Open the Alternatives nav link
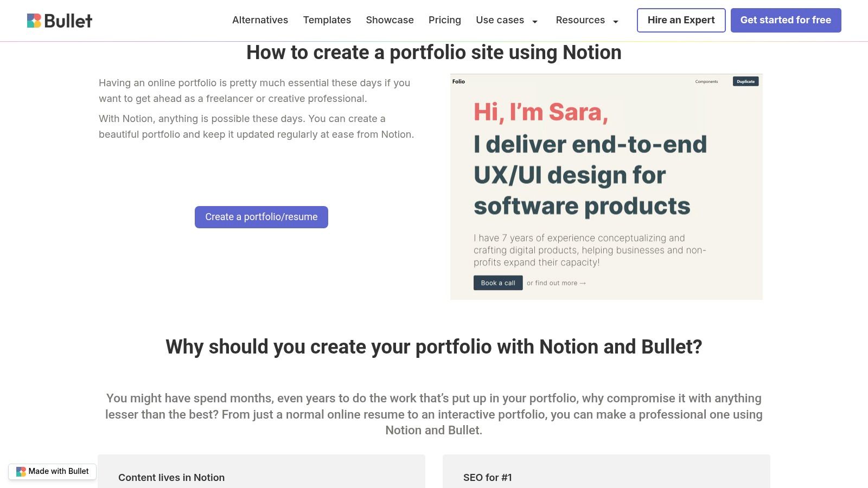This screenshot has height=488, width=868. tap(260, 20)
